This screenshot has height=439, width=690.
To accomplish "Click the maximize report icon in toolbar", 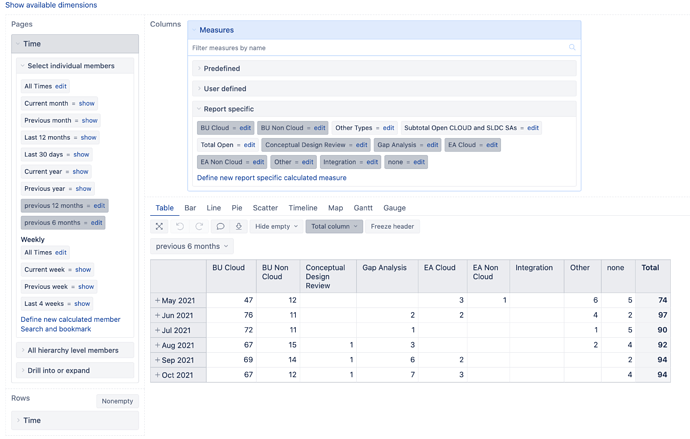I will (x=159, y=226).
